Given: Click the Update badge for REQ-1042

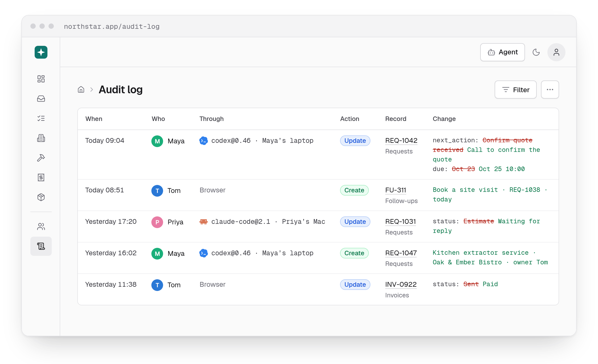Looking at the screenshot, I should point(355,141).
